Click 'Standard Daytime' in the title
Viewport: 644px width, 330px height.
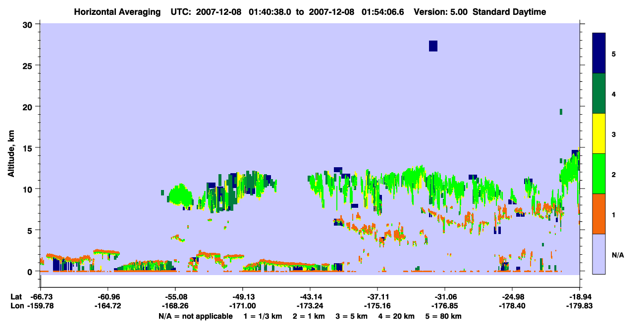point(509,12)
